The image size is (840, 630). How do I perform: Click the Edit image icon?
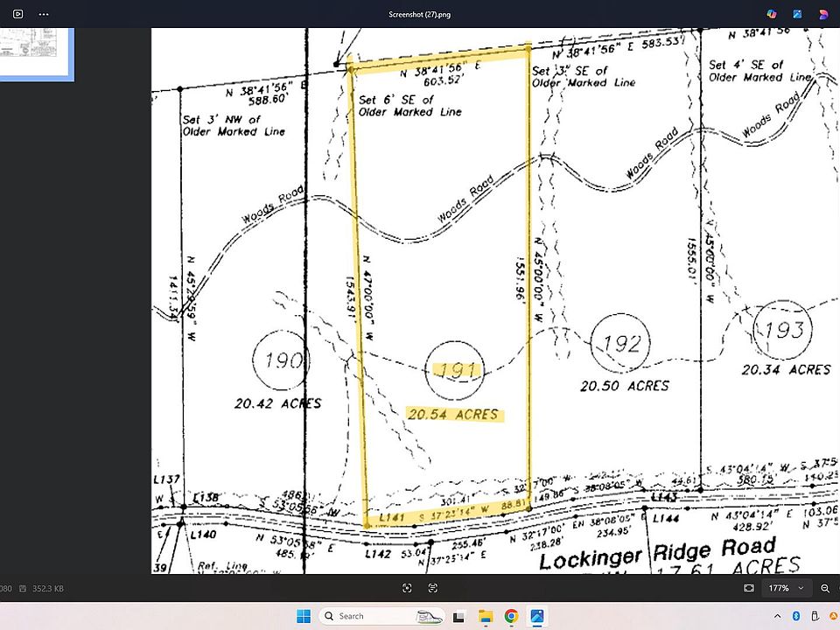[798, 14]
